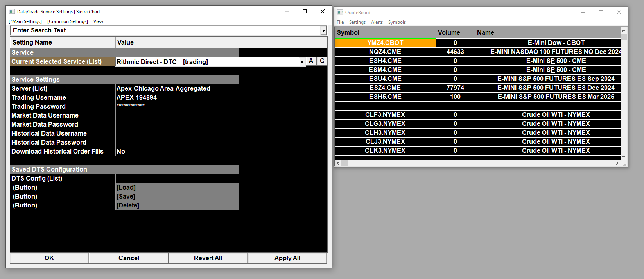Screen dimensions: 644x279
Task: Open the View menu in settings window
Action: (98, 21)
